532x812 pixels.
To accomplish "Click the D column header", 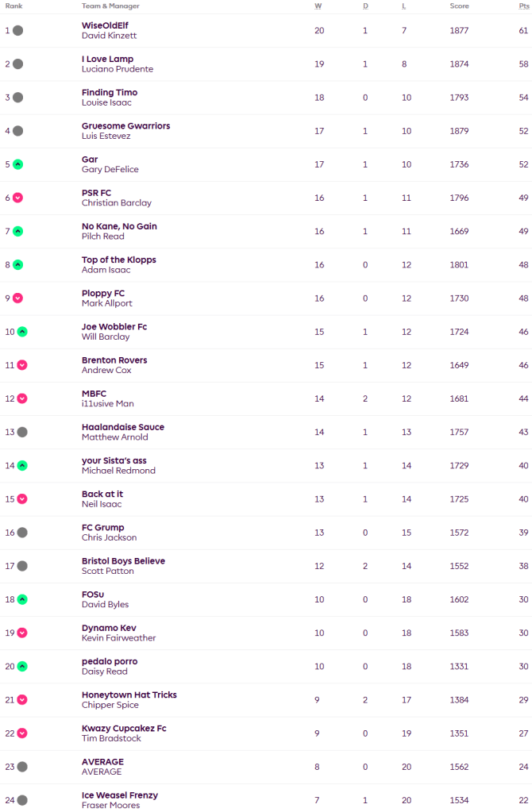I will click(x=365, y=6).
